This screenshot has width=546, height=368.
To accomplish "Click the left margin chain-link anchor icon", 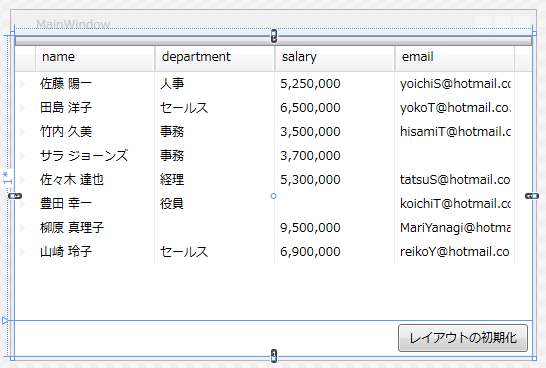I will click(15, 196).
